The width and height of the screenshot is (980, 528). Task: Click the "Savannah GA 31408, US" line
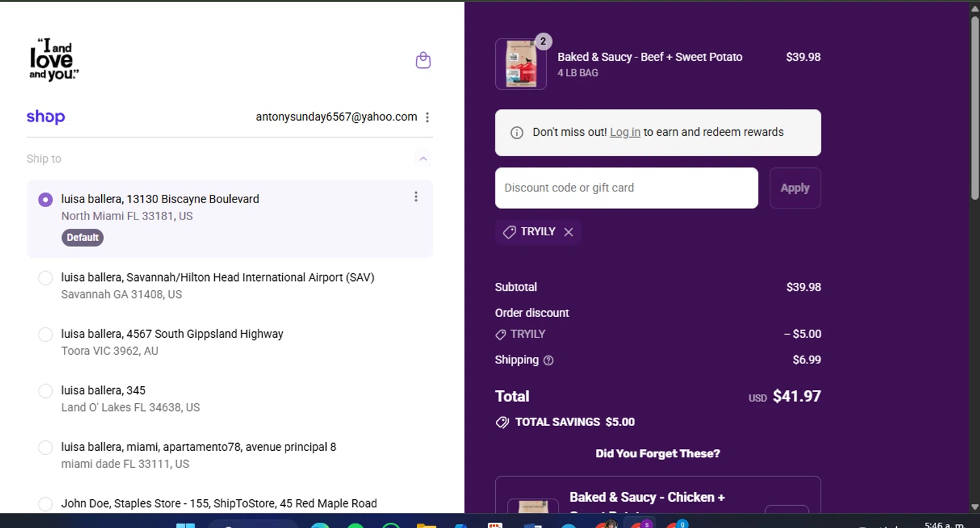click(x=122, y=295)
